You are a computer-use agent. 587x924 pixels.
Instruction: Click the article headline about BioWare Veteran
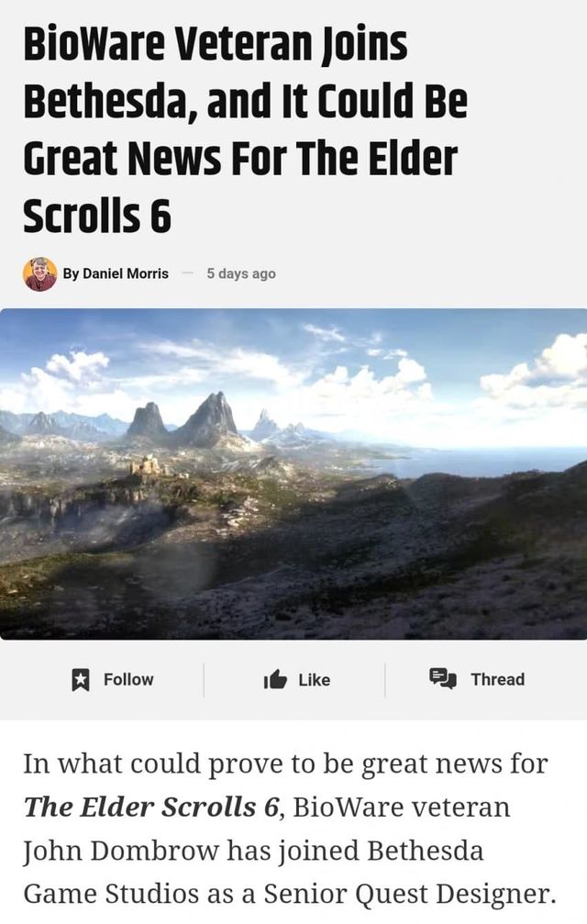[x=246, y=131]
